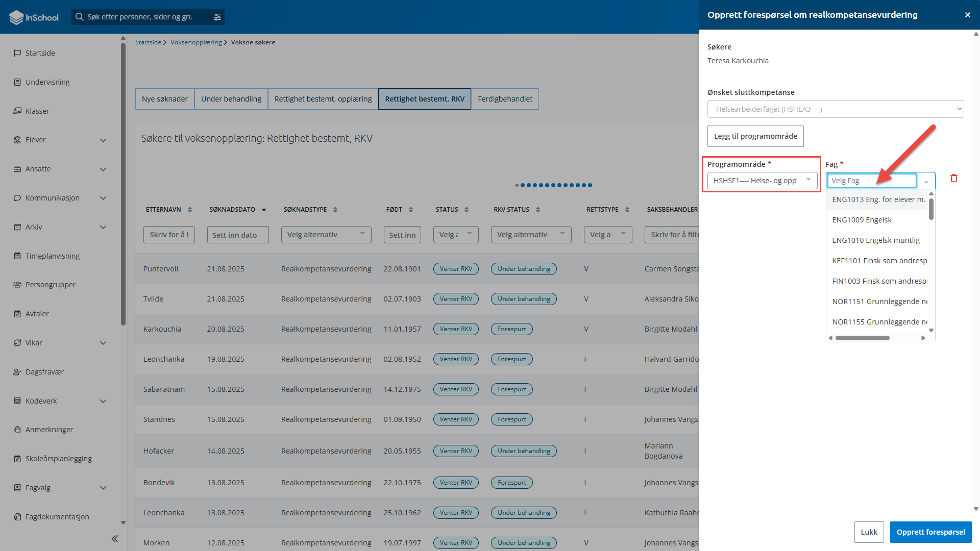Open the Søknadstype filter dropdown

tap(326, 235)
